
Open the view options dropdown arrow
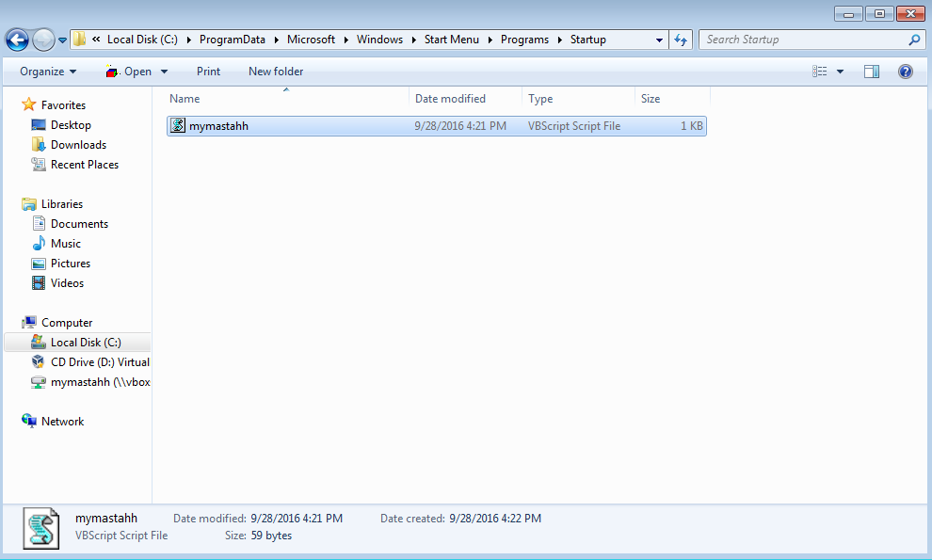coord(841,72)
